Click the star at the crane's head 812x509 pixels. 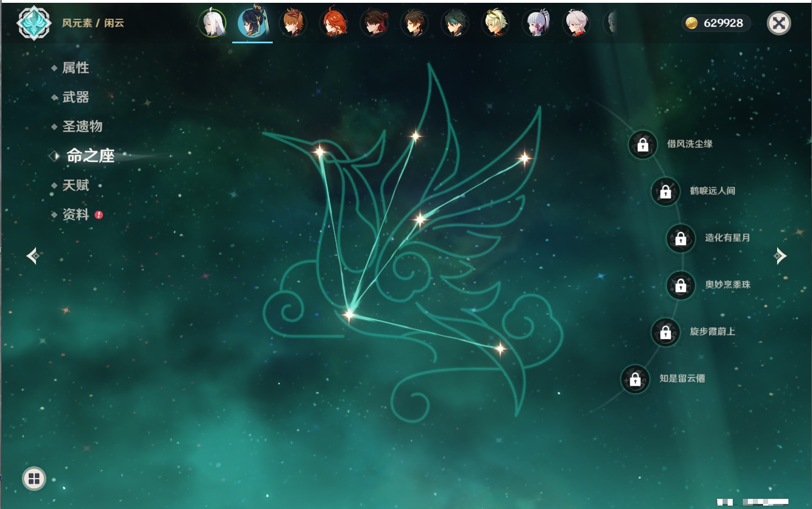tap(320, 151)
